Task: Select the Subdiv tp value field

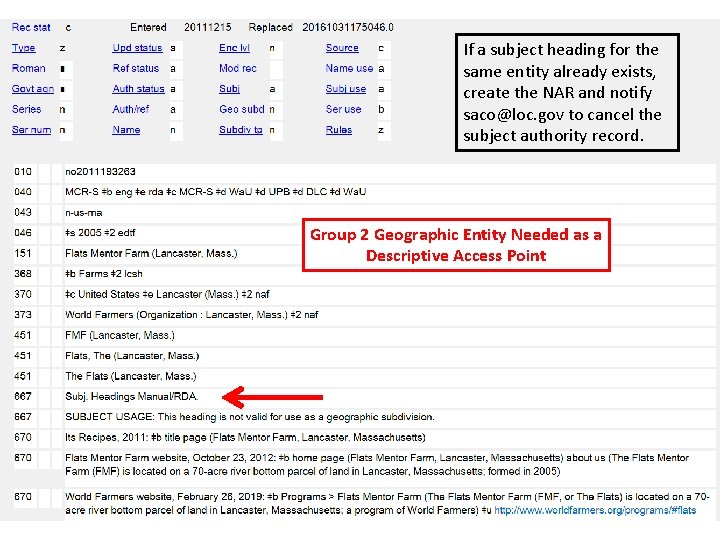Action: [x=276, y=130]
